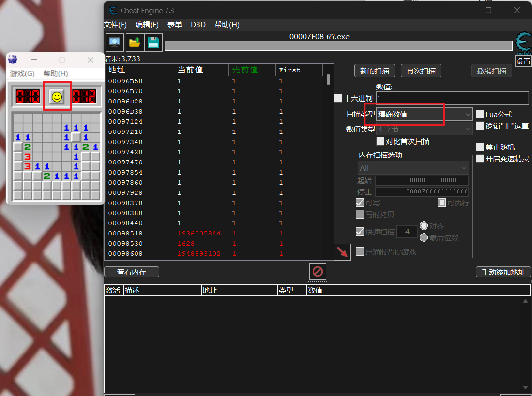Screen dimensions: 532x396
Task: Click the 查看内存 button
Action: [x=132, y=272]
